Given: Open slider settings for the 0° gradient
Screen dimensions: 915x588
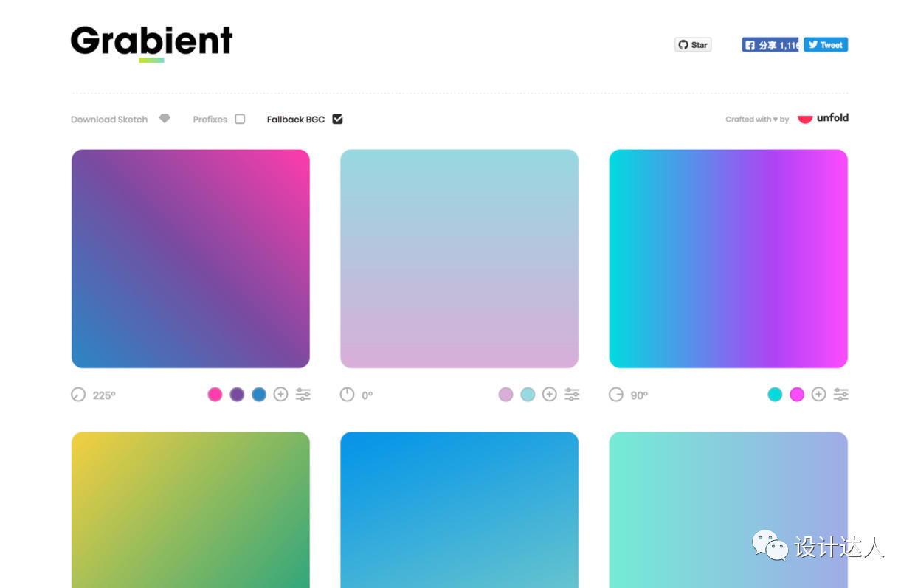Looking at the screenshot, I should point(572,395).
